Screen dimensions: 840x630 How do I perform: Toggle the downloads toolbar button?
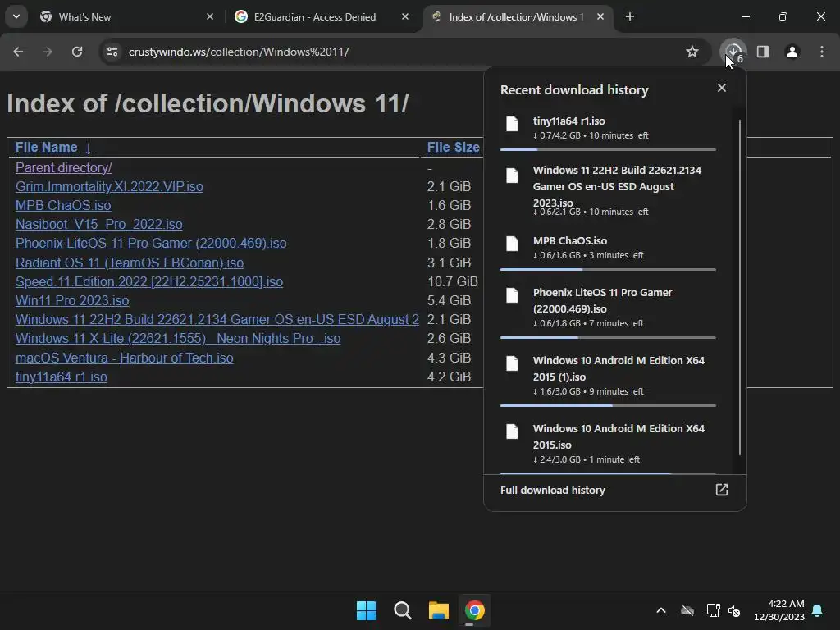[x=733, y=52]
